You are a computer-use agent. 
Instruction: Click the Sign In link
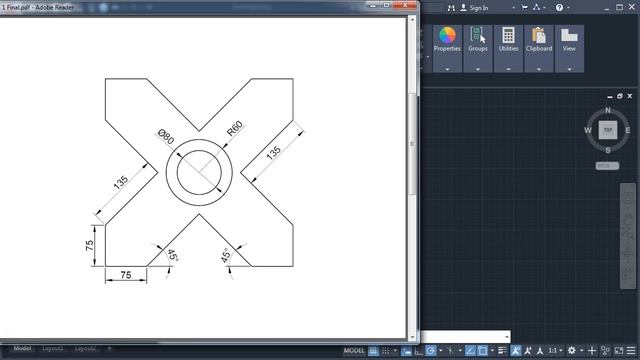click(x=478, y=8)
